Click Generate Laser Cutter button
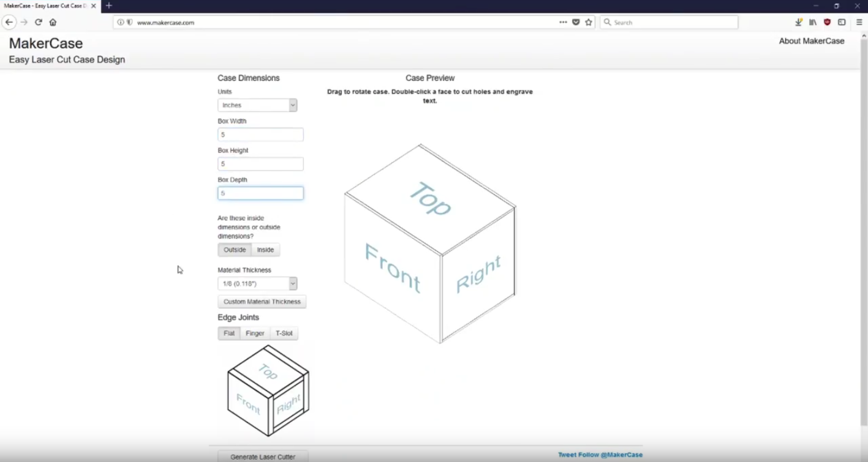868x462 pixels. [263, 456]
